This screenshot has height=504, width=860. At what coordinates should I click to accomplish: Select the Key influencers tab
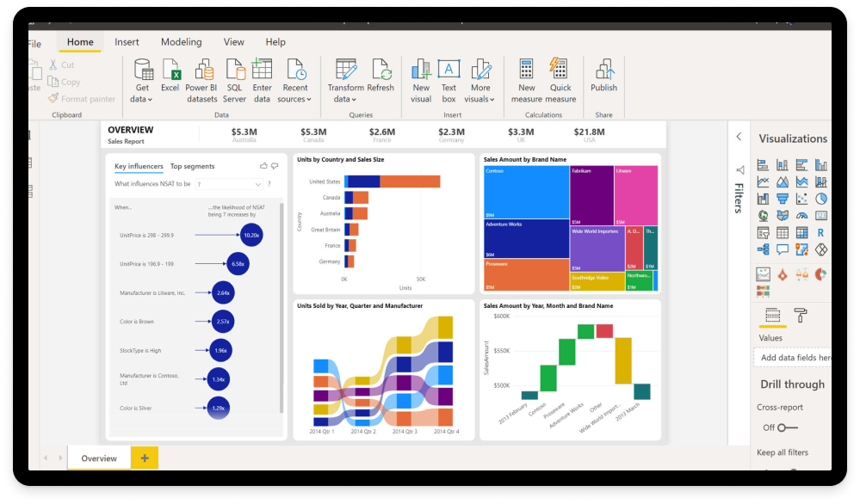click(x=139, y=167)
